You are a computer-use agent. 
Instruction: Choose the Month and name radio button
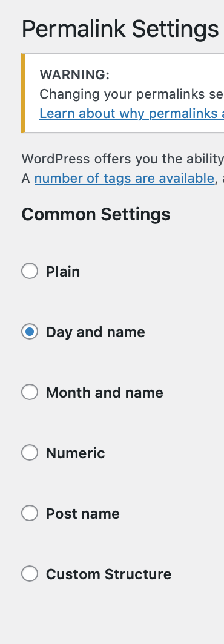(30, 392)
